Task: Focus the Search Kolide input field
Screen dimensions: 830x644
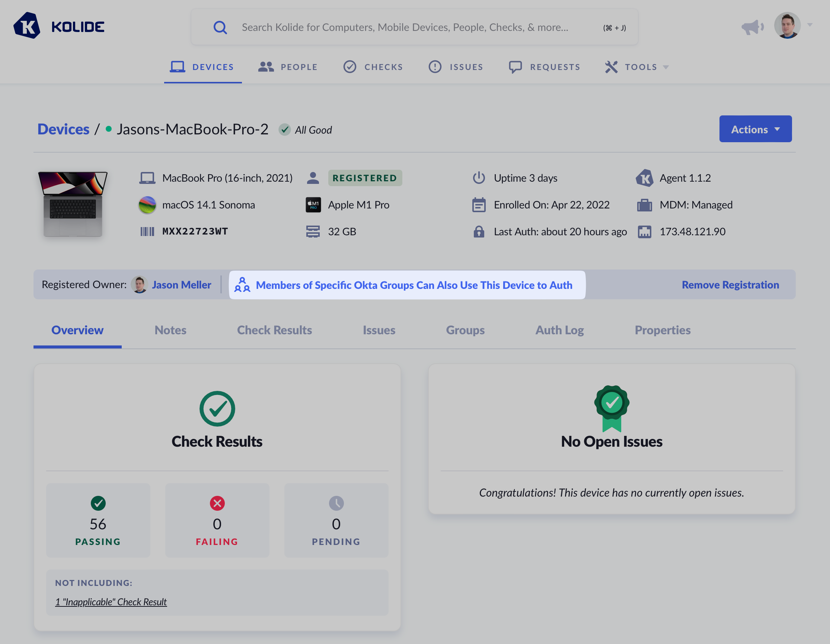Action: tap(405, 28)
